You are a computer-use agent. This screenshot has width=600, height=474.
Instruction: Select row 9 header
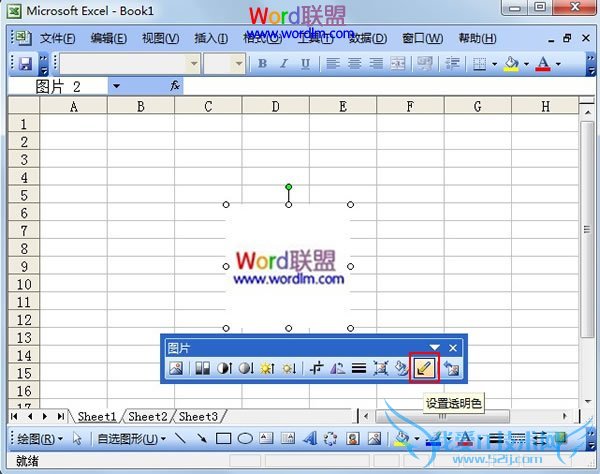[x=24, y=266]
